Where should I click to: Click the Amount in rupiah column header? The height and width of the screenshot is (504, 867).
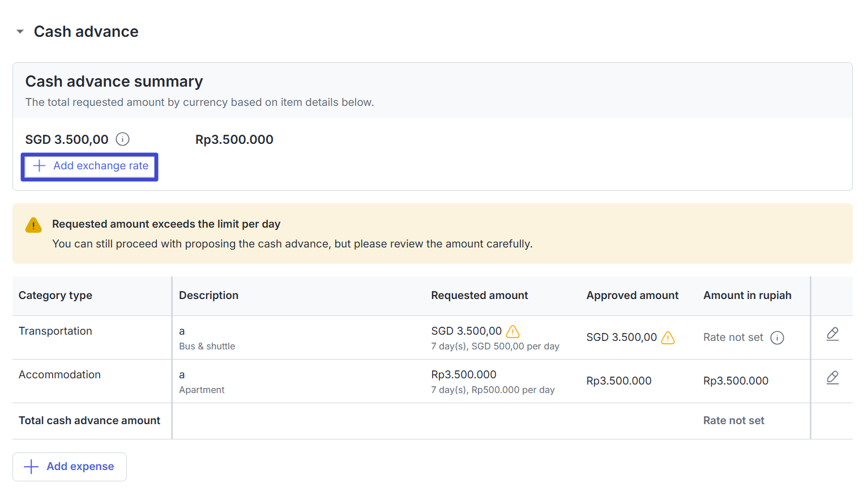(x=747, y=296)
